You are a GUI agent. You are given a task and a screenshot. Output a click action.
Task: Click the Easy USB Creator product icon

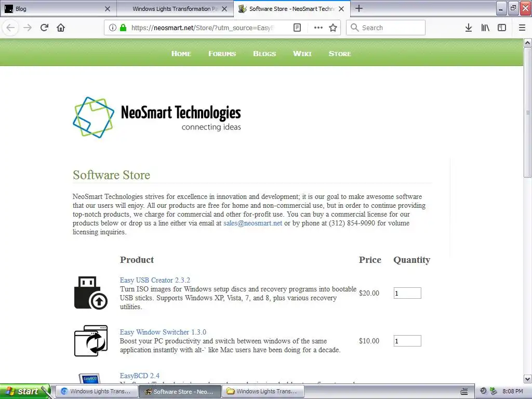tap(90, 292)
